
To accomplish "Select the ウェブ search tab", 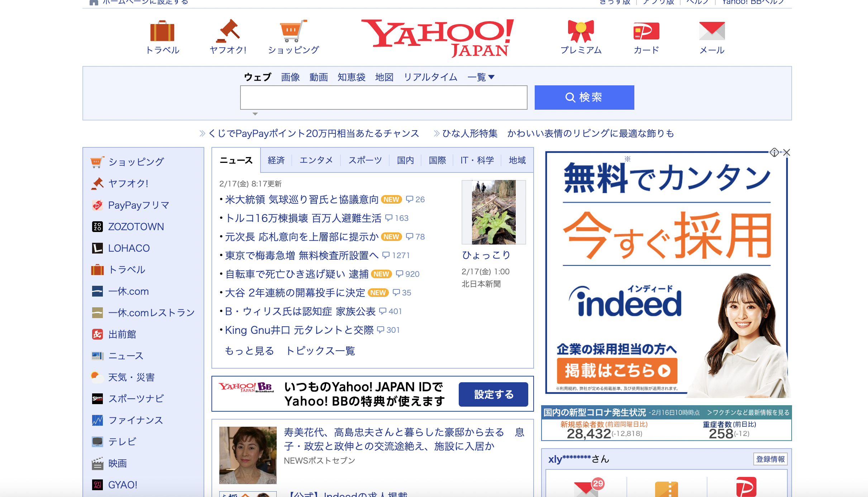I will (257, 77).
